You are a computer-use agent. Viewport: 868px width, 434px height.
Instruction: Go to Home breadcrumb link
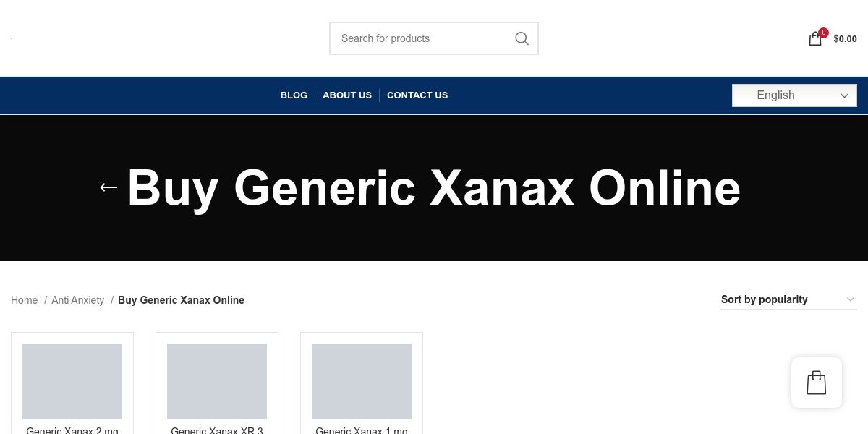point(24,300)
